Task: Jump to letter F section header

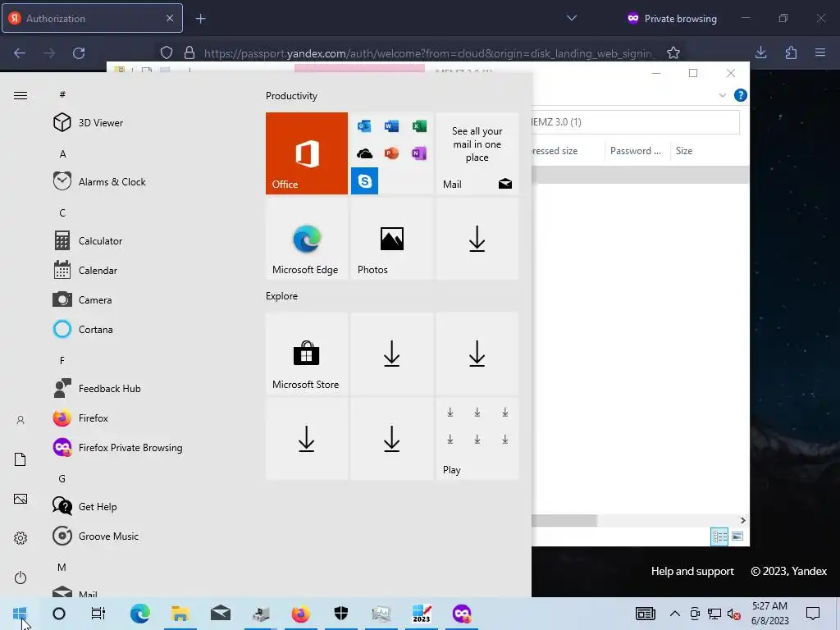Action: click(62, 361)
